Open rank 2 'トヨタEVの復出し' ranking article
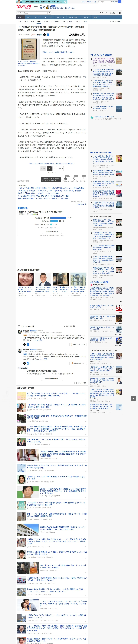Image resolution: width=138 pixels, height=644 pixels. click(x=104, y=72)
